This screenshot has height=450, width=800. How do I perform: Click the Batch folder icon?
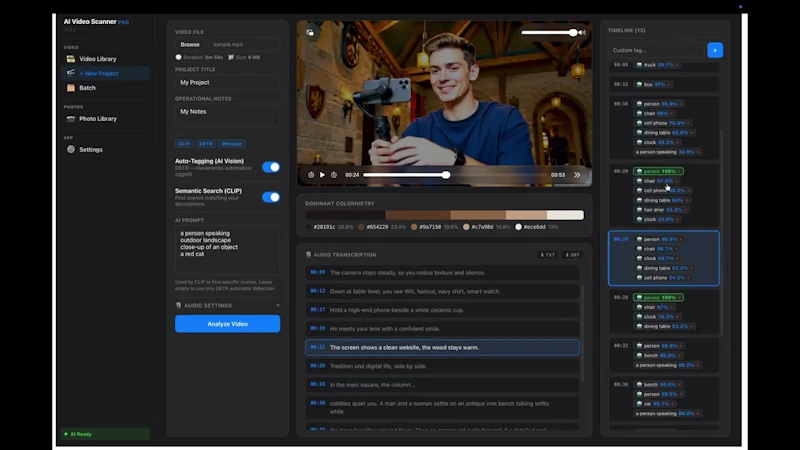pos(71,88)
